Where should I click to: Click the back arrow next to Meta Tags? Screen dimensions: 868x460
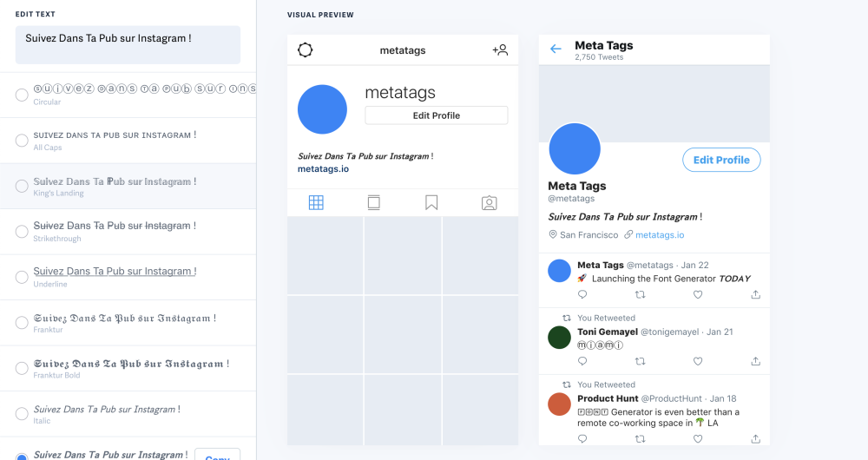[x=556, y=49]
